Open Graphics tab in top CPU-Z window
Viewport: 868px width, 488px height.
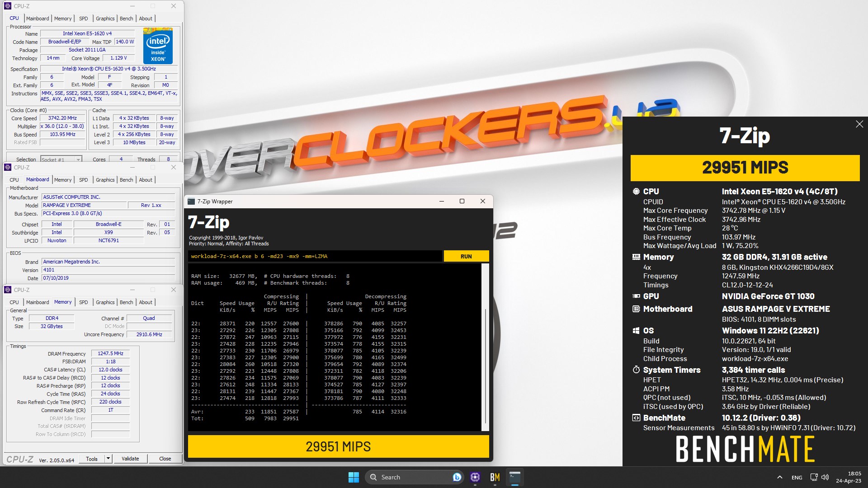pyautogui.click(x=105, y=19)
